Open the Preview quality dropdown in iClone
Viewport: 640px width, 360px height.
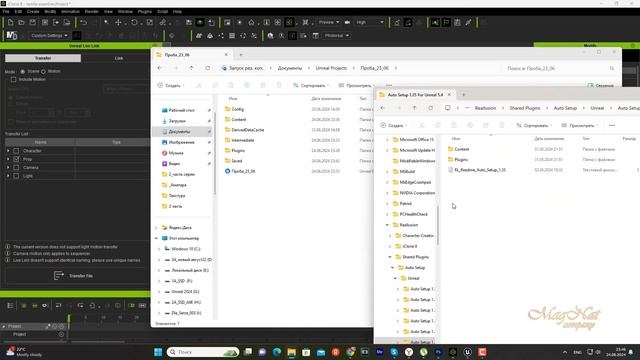click(x=329, y=22)
